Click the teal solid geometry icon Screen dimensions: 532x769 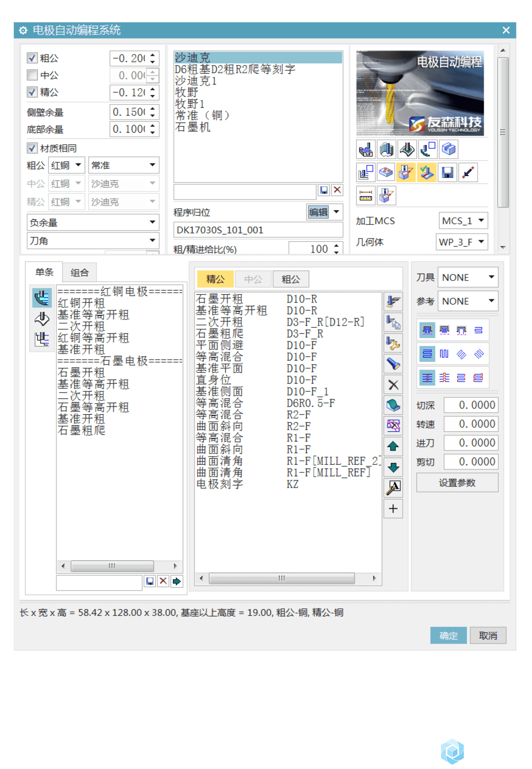(x=393, y=405)
